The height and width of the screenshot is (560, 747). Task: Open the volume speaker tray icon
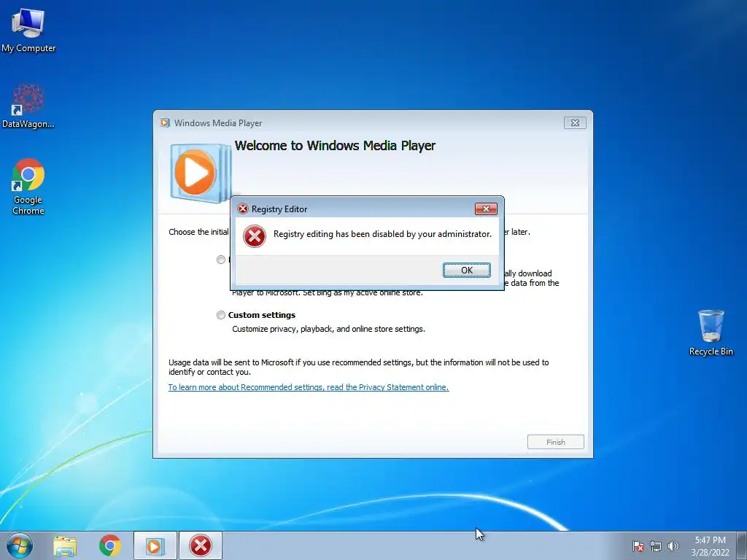coord(673,546)
